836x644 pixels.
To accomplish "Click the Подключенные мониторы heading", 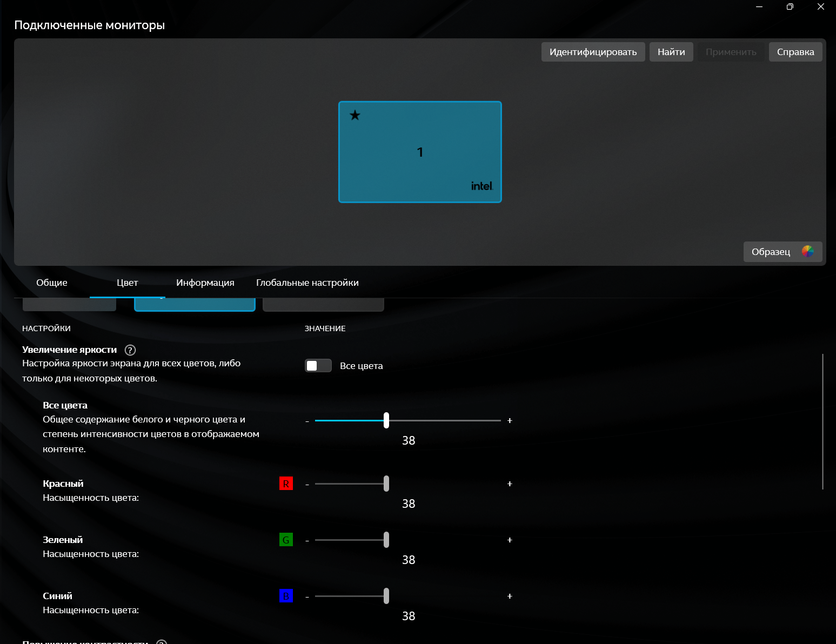I will pyautogui.click(x=89, y=25).
